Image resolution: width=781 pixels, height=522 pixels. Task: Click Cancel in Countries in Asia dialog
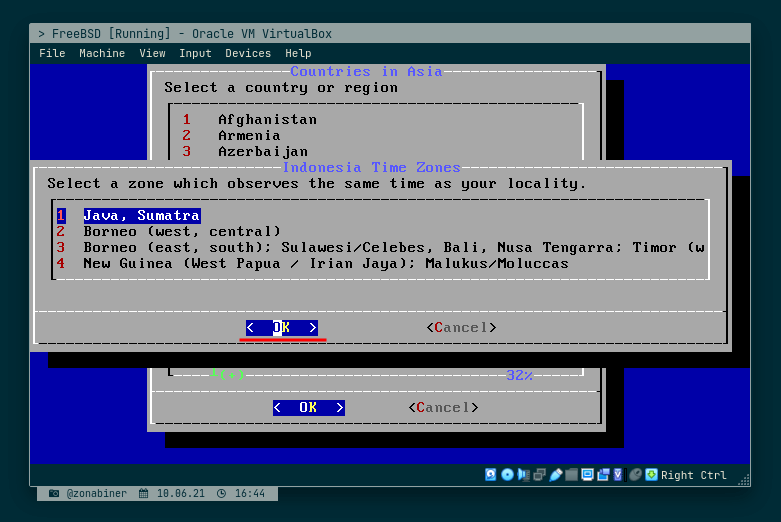pos(443,407)
